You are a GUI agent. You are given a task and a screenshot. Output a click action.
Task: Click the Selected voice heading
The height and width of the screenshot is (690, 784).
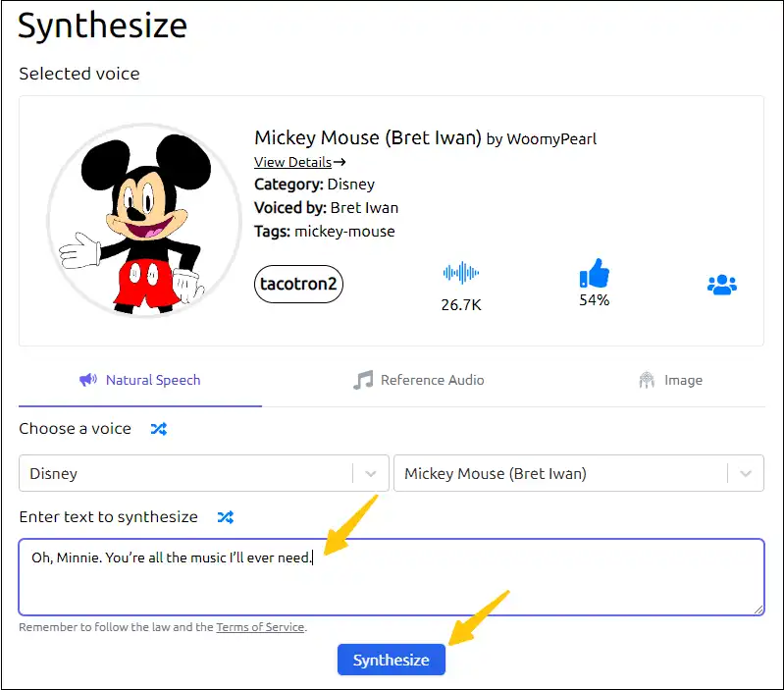[x=79, y=74]
